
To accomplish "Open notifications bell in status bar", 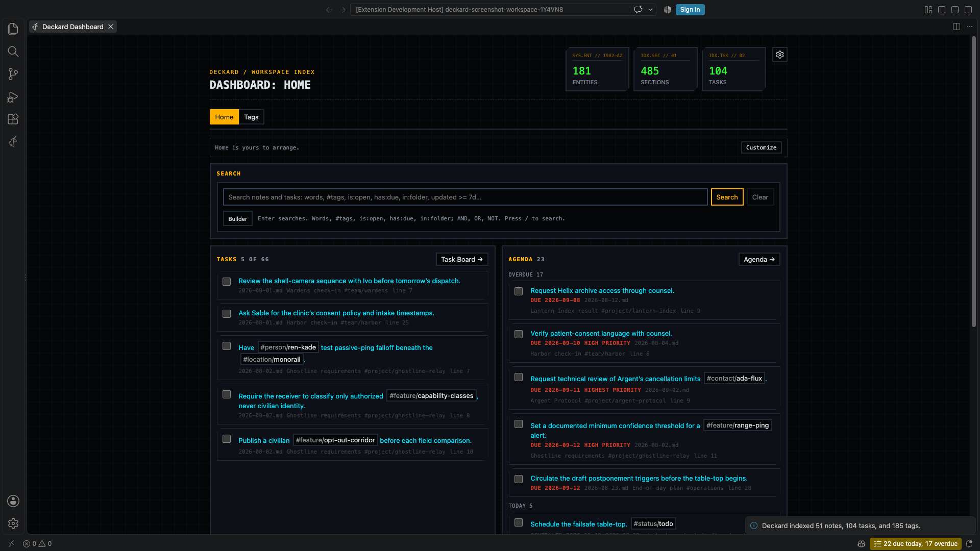I will pyautogui.click(x=969, y=544).
